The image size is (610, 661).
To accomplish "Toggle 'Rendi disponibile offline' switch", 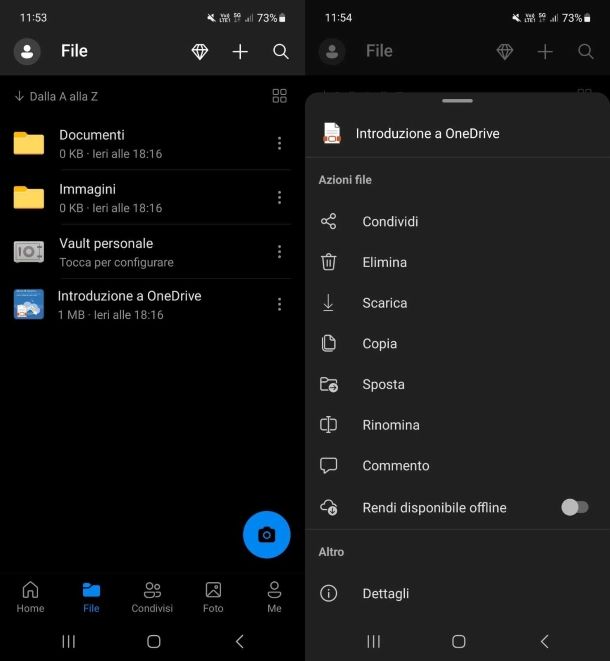I will [x=575, y=507].
